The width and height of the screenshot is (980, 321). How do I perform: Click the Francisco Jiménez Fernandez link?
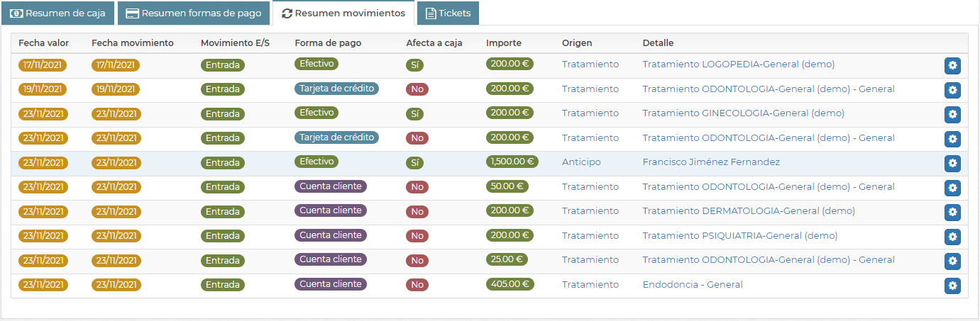click(711, 162)
